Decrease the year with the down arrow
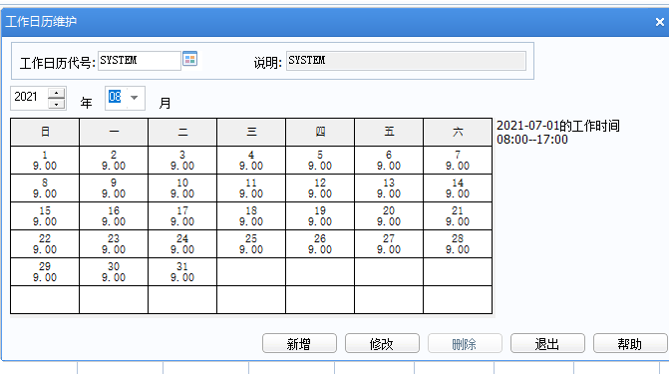The width and height of the screenshot is (669, 374). [56, 104]
